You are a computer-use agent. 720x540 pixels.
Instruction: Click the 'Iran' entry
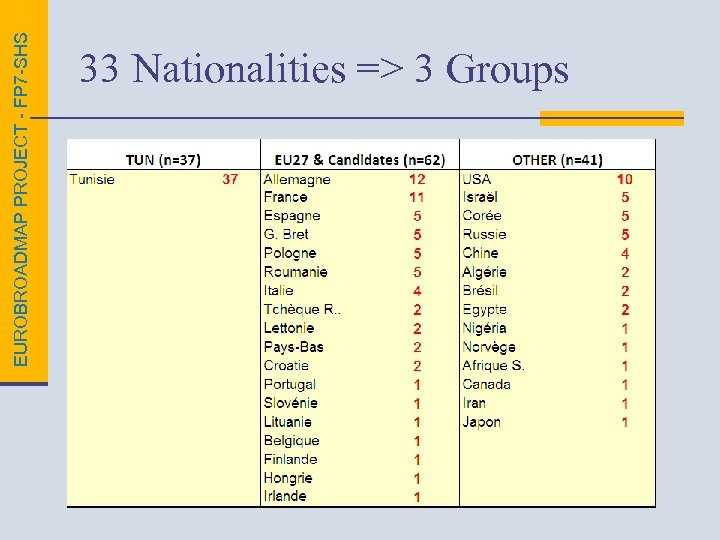tap(474, 403)
